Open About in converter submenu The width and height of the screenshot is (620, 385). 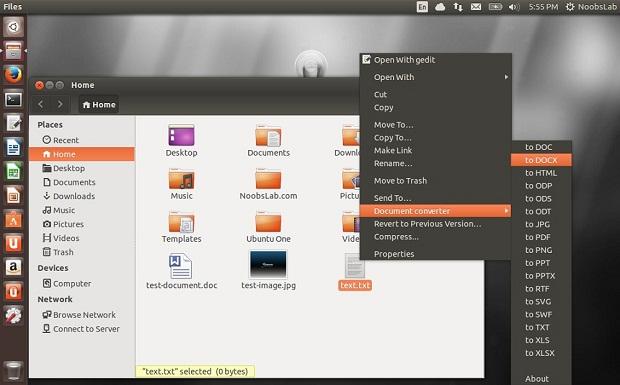click(x=541, y=379)
